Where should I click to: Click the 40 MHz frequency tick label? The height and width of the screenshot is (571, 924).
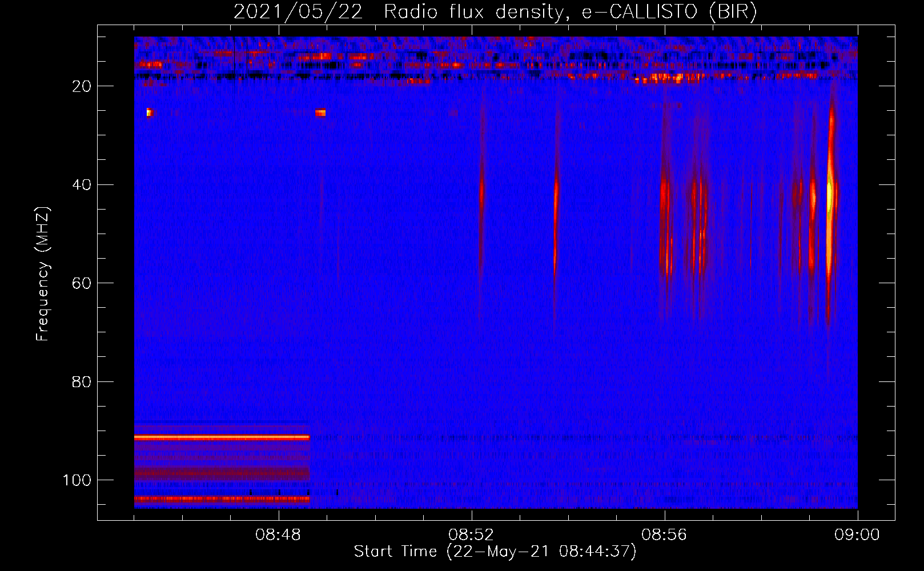(x=82, y=185)
